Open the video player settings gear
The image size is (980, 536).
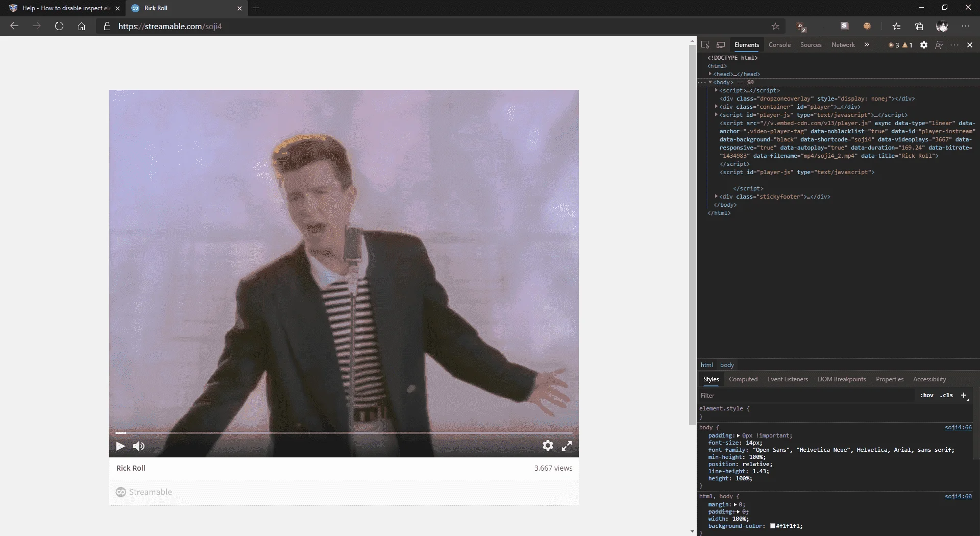click(x=548, y=446)
